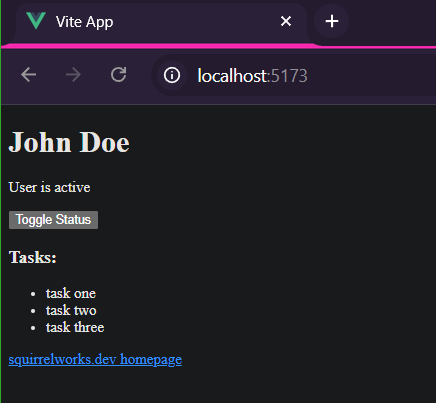Image resolution: width=436 pixels, height=403 pixels.
Task: Click the Tasks: heading
Action: click(33, 257)
